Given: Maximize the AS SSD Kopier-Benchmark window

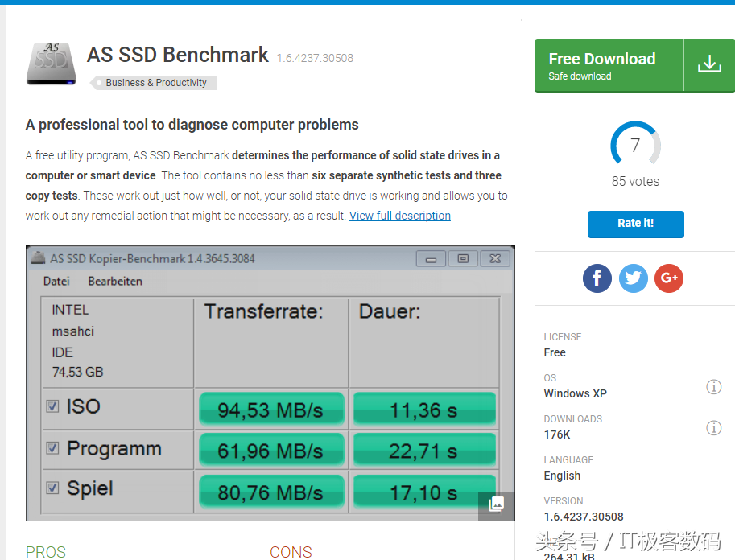Looking at the screenshot, I should pyautogui.click(x=463, y=258).
